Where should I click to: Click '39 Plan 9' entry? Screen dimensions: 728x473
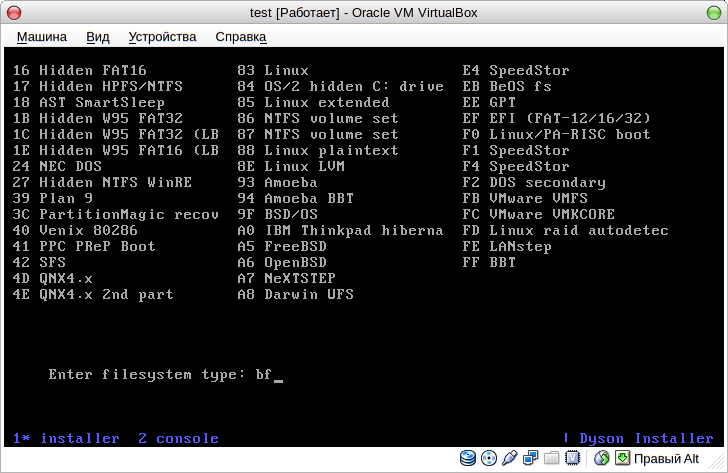point(52,198)
